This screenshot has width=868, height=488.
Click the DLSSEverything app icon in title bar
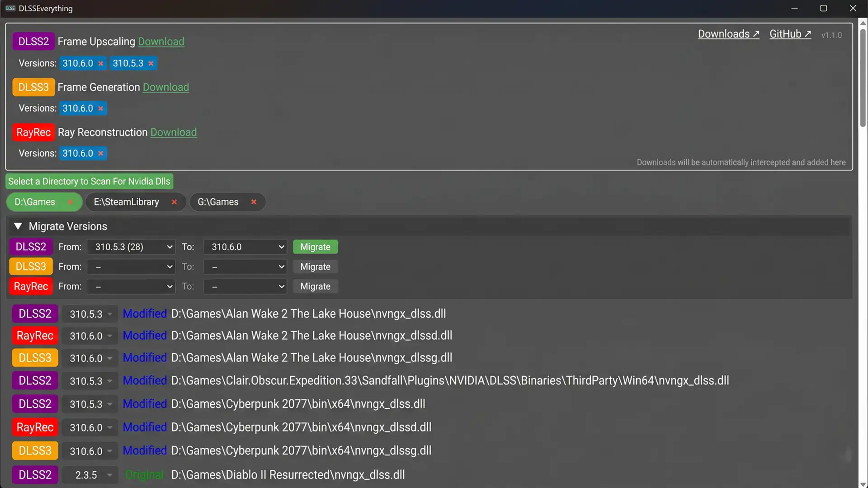(10, 8)
